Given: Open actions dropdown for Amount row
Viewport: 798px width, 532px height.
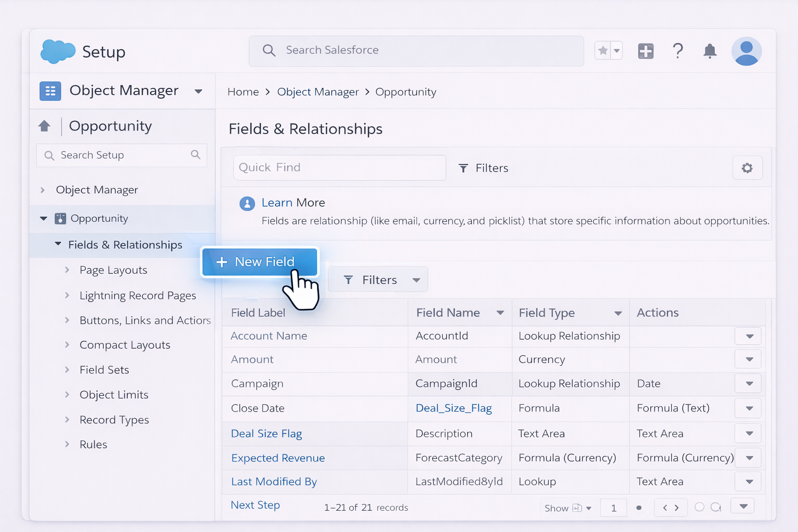Looking at the screenshot, I should (748, 359).
